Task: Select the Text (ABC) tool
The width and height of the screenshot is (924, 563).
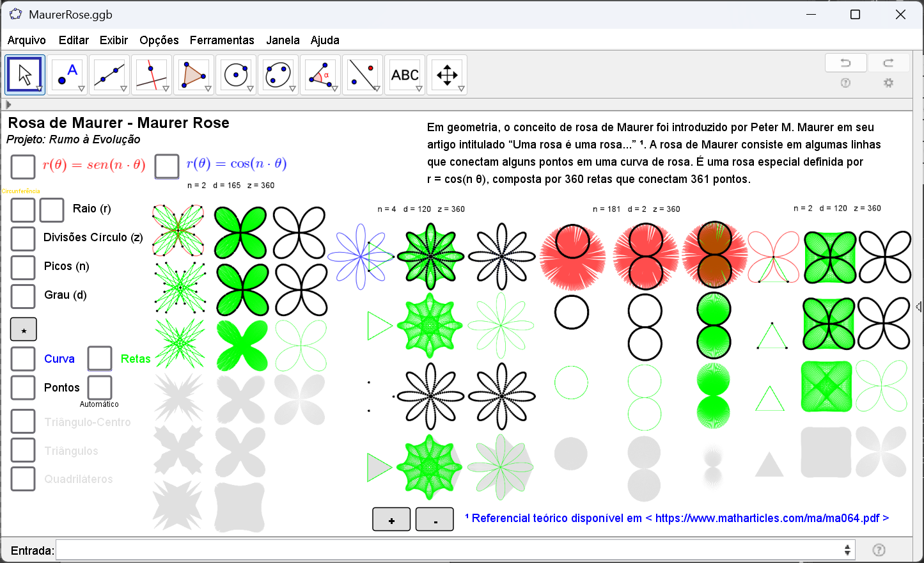Action: [x=405, y=75]
